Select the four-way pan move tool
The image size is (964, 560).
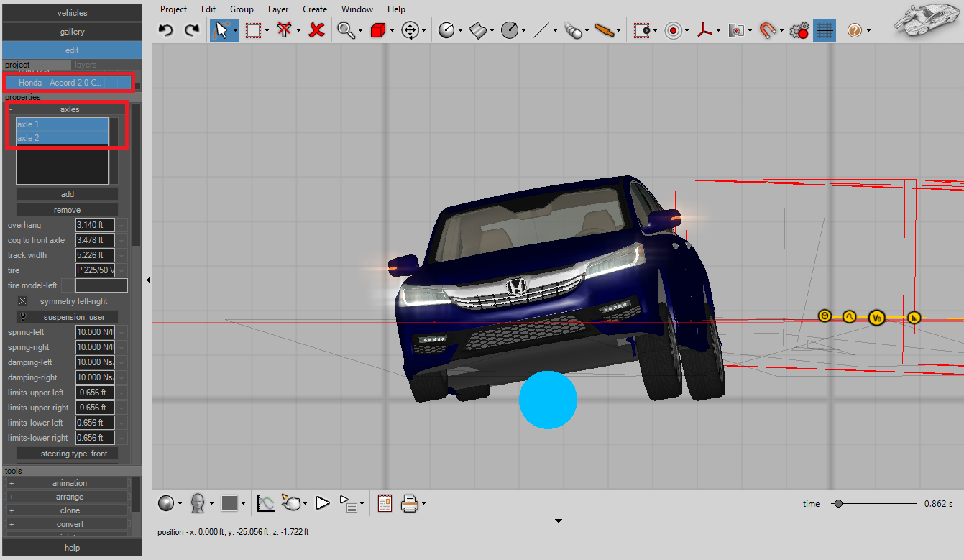click(410, 30)
